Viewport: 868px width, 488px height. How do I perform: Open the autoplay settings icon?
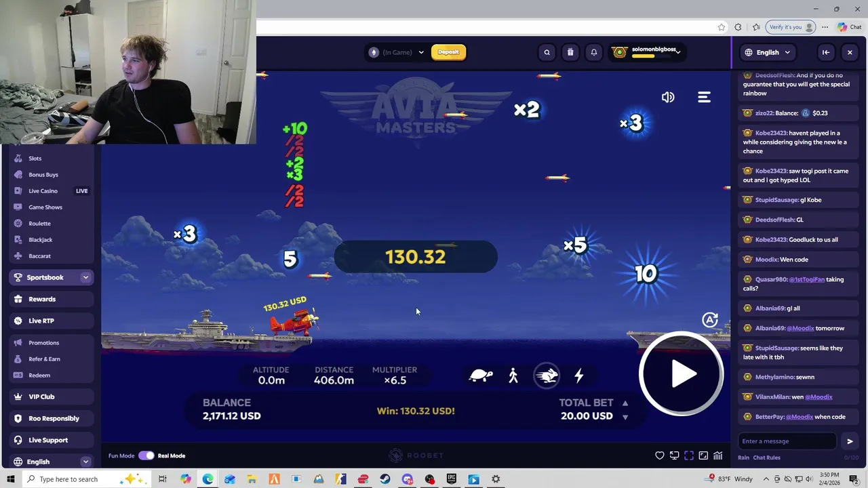(710, 320)
